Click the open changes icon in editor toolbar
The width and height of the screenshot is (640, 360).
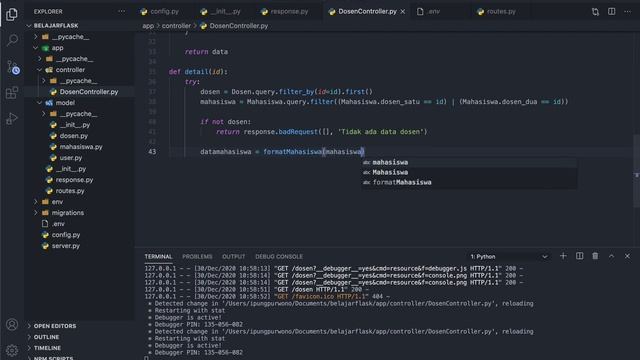coord(596,11)
